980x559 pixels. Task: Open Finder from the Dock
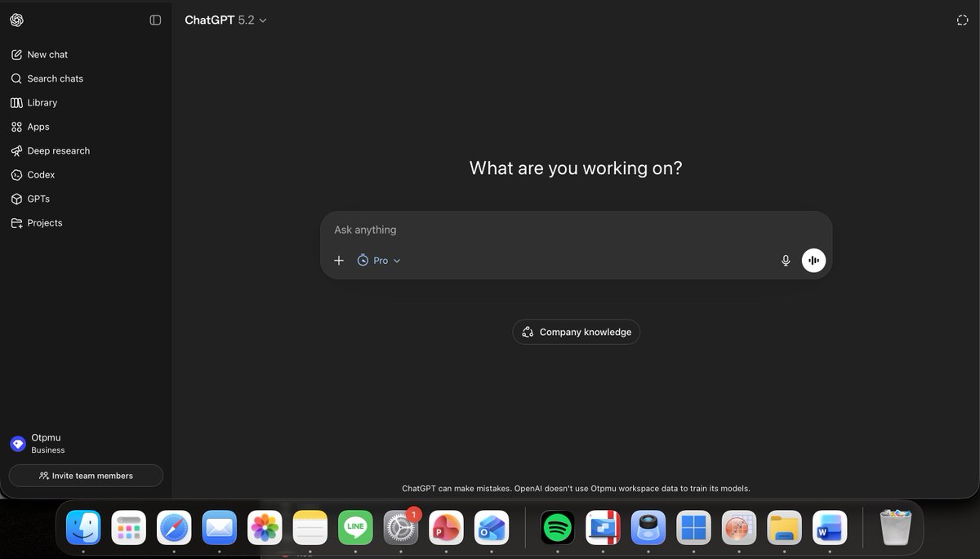[x=83, y=528]
